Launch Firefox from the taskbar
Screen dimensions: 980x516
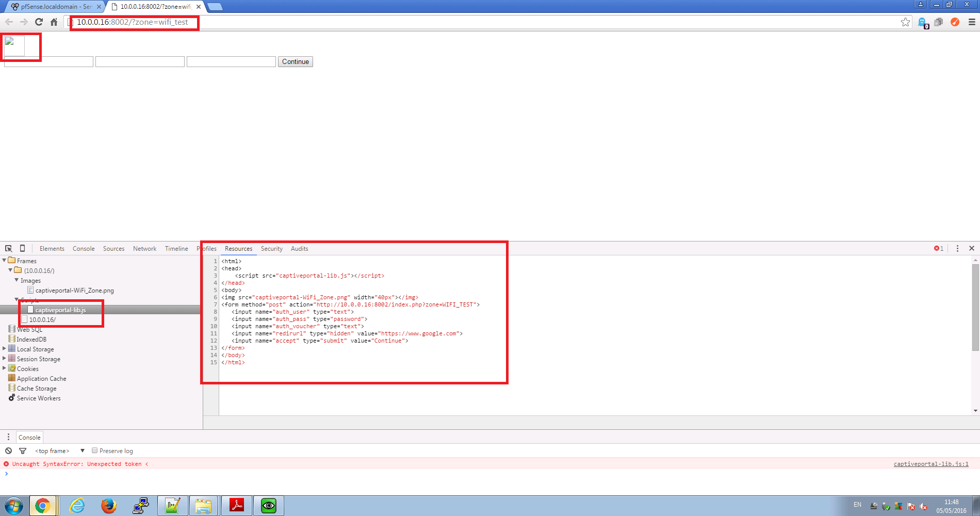(108, 506)
